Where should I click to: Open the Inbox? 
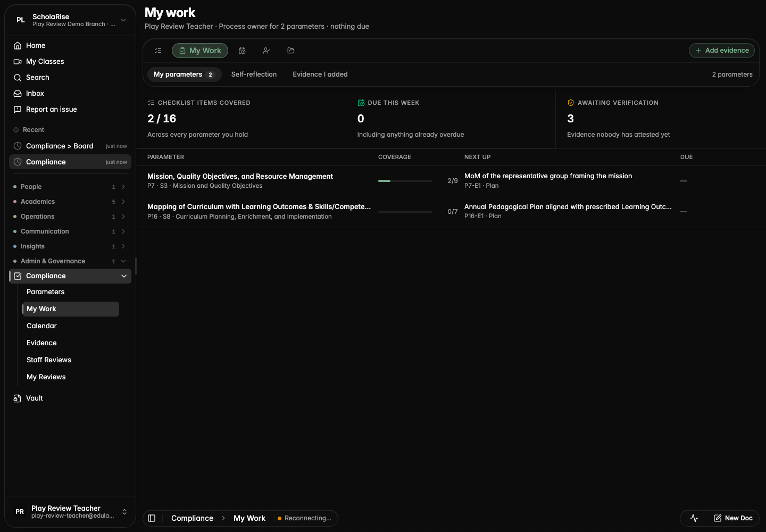pyautogui.click(x=70, y=94)
